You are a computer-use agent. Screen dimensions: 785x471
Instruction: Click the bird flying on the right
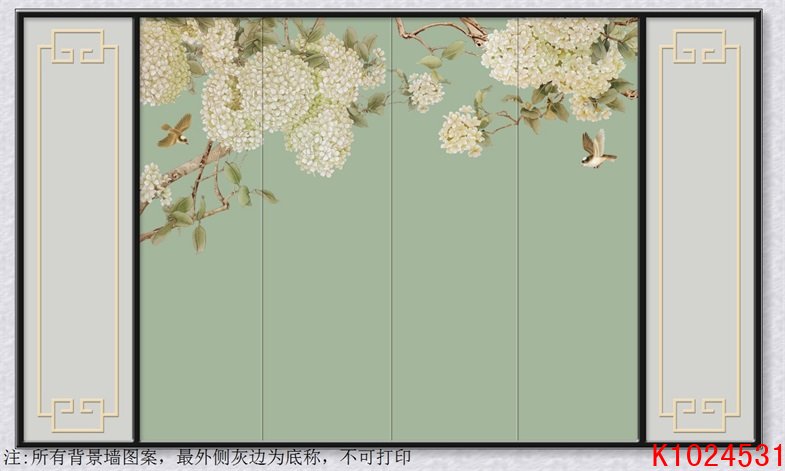click(597, 149)
